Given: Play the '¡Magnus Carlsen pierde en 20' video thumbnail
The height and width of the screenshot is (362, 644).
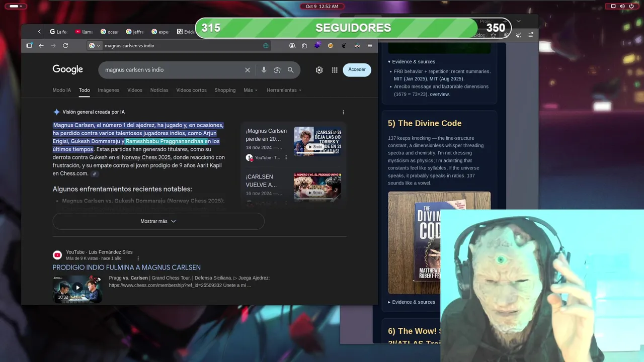Looking at the screenshot, I should [x=317, y=141].
